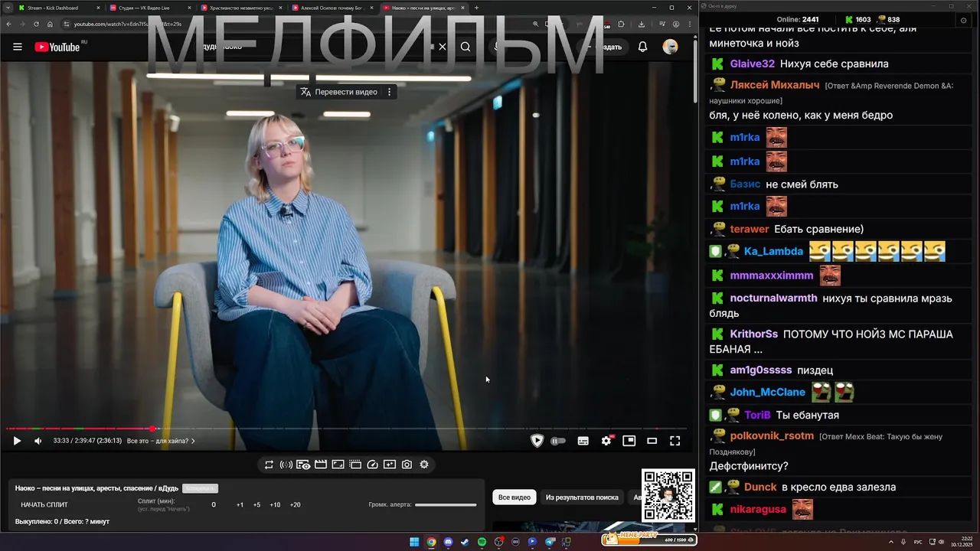Image resolution: width=980 pixels, height=551 pixels.
Task: Click the gray button next to video title
Action: 200,488
